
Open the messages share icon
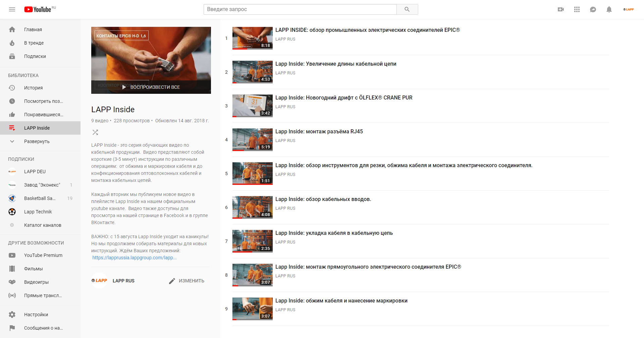pyautogui.click(x=593, y=9)
